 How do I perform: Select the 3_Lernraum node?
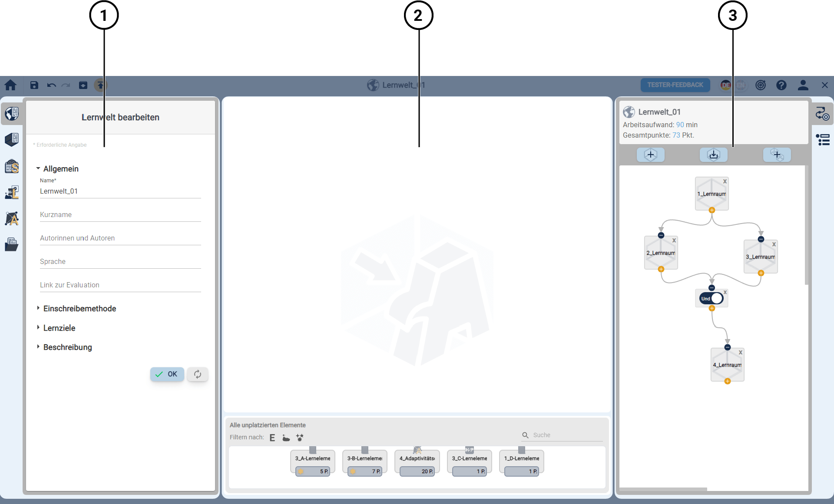761,257
